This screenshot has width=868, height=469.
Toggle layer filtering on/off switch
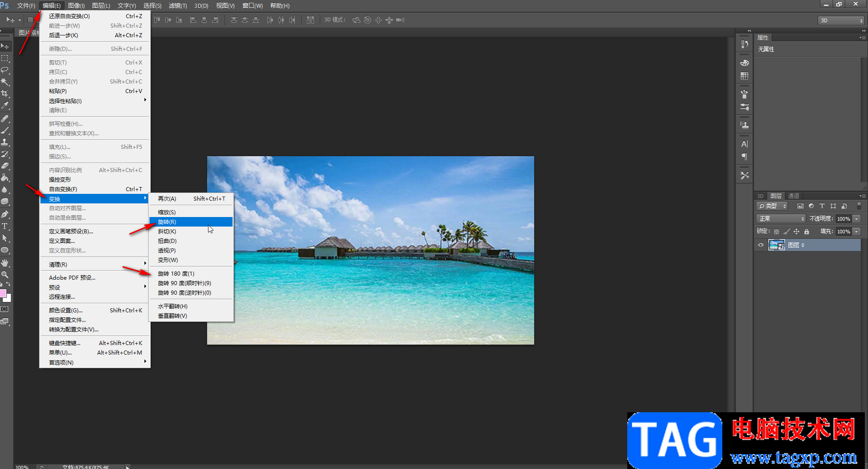pos(859,206)
